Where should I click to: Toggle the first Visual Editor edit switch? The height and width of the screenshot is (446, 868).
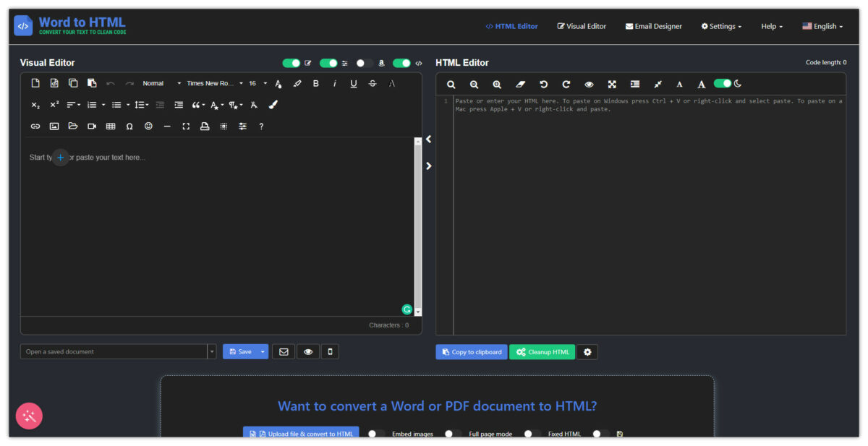(292, 63)
